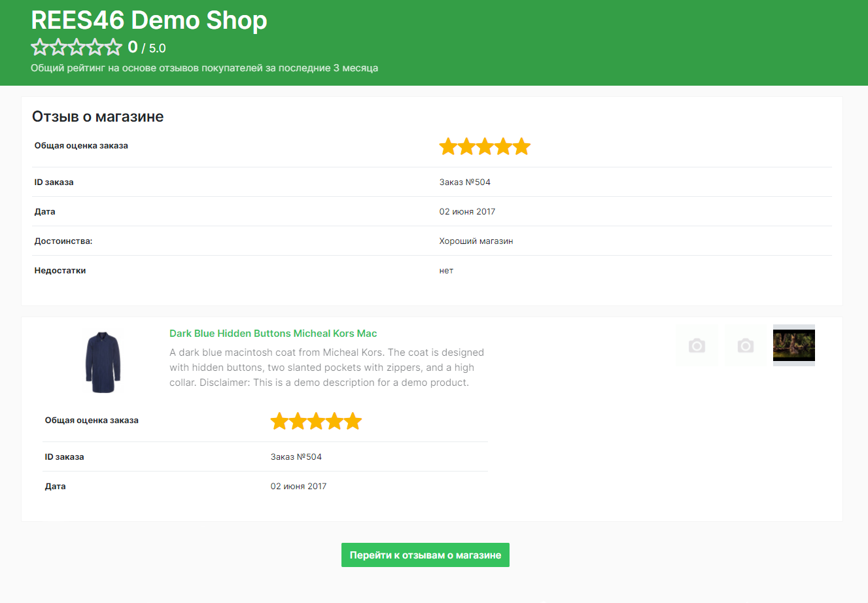
Task: Select fifth gold star in shop review rating
Action: click(x=521, y=146)
